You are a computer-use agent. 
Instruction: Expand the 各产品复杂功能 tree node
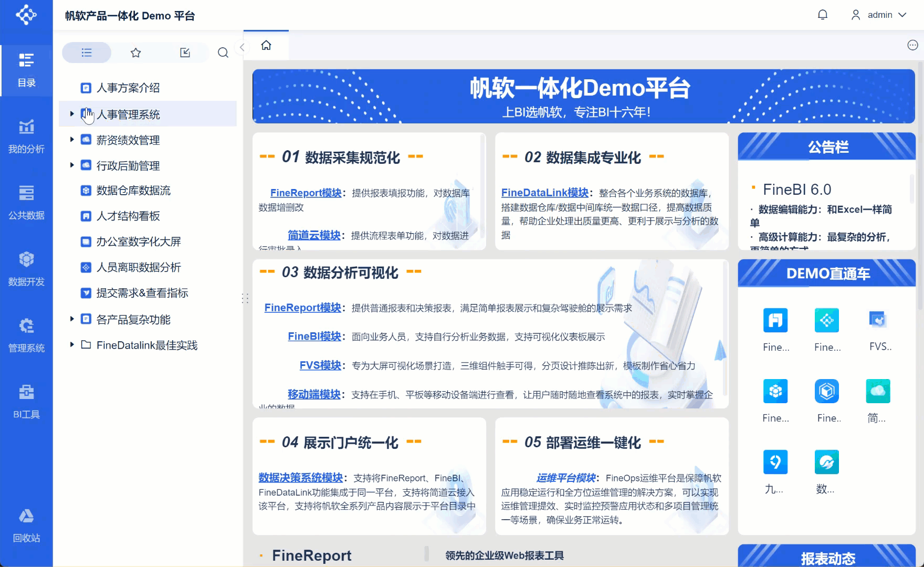pos(72,319)
